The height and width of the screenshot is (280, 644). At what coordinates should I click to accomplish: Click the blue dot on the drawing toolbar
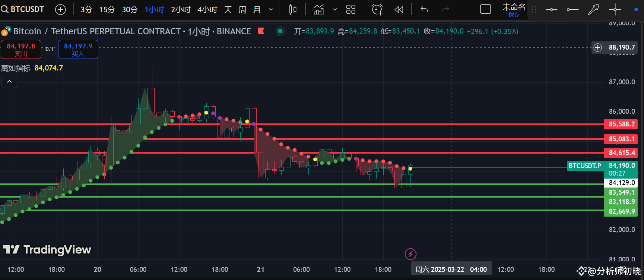pyautogui.click(x=636, y=10)
